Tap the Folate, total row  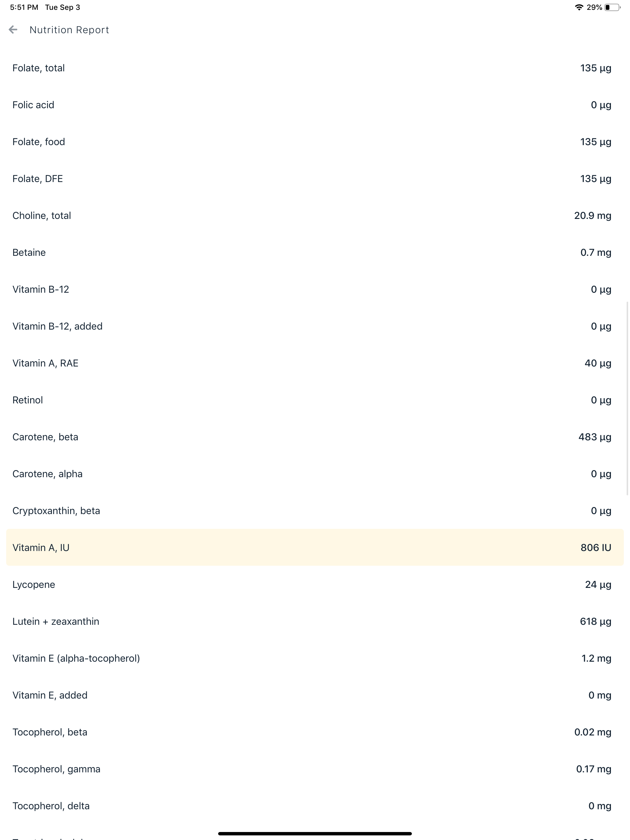pyautogui.click(x=315, y=68)
